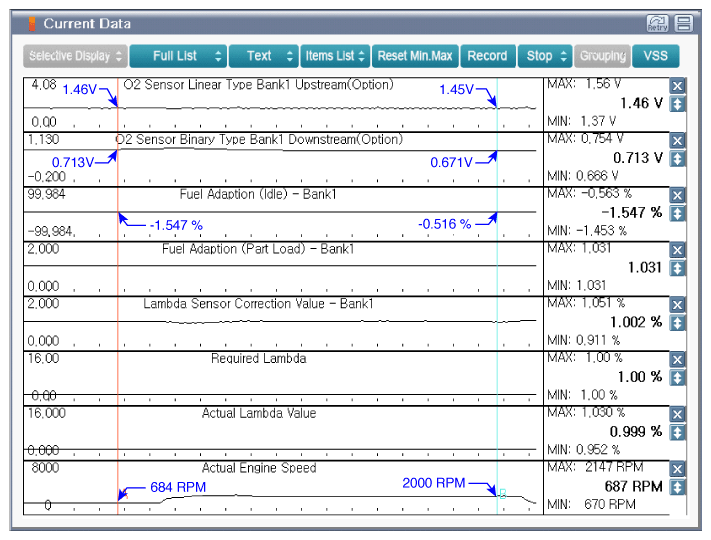Close the Lambda Sensor Correction Value graph
The image size is (711, 540).
[x=677, y=305]
